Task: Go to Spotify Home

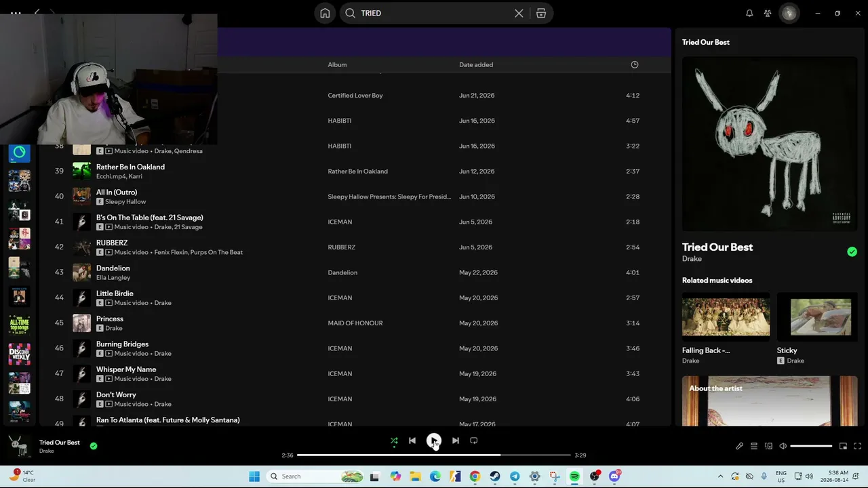Action: pos(325,13)
